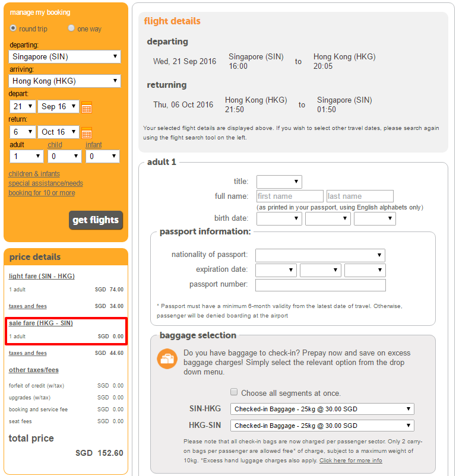This screenshot has width=456, height=476.
Task: Open Click here for more info link
Action: tap(351, 461)
